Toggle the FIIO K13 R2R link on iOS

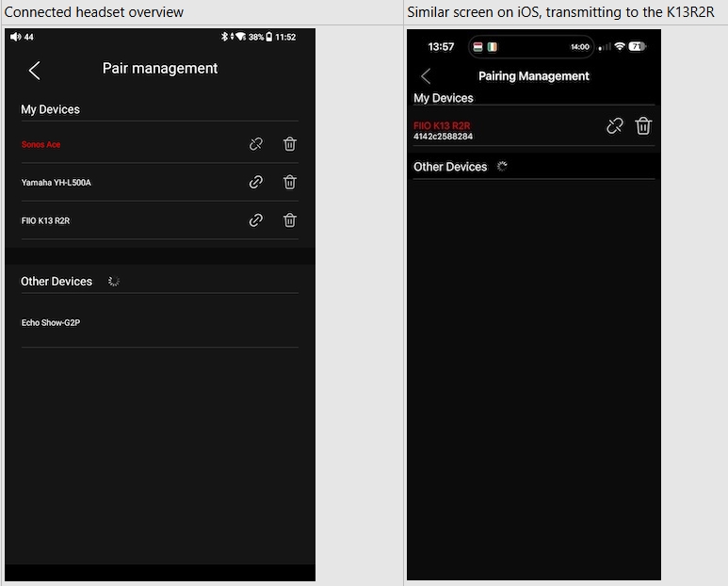click(614, 125)
